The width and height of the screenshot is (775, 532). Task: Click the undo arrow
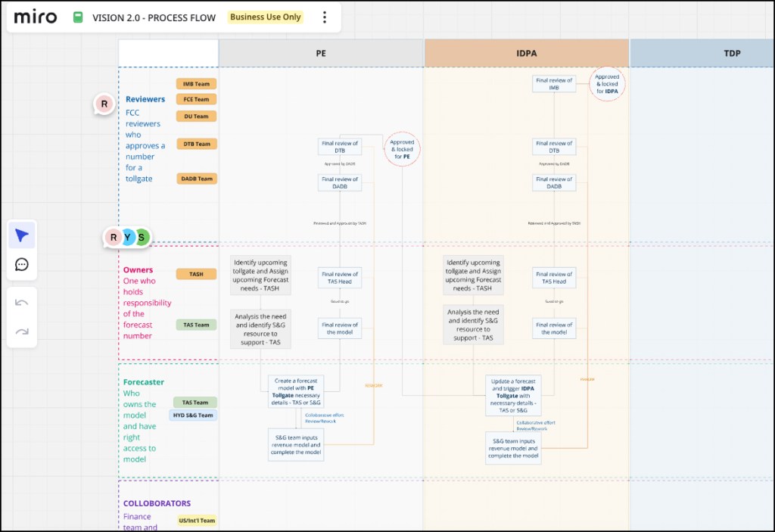pos(22,303)
